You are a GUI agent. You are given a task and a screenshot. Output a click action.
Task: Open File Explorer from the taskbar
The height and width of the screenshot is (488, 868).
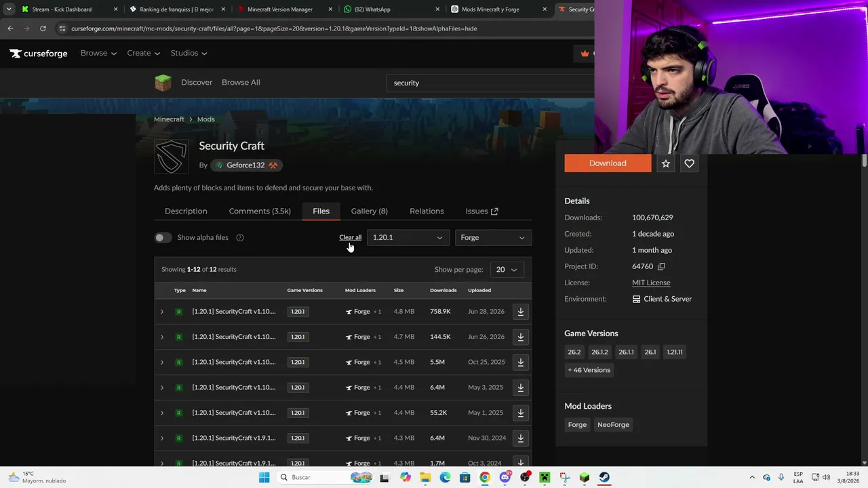tap(425, 477)
